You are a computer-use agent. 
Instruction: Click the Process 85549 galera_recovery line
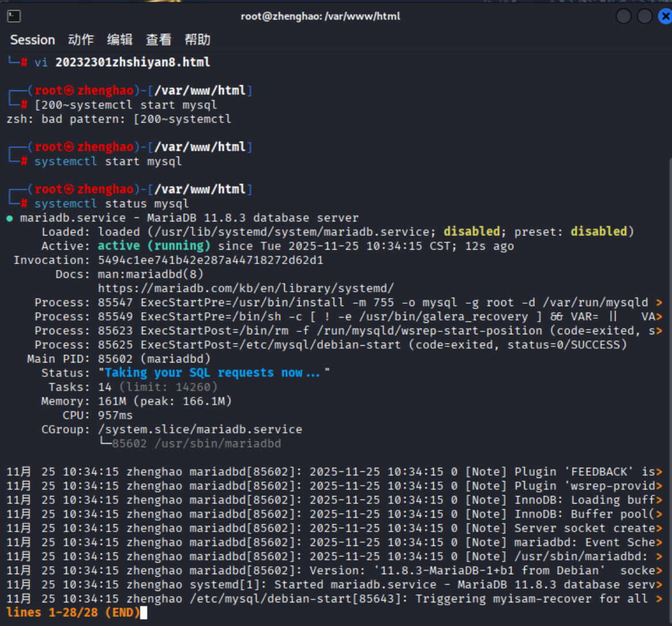349,316
